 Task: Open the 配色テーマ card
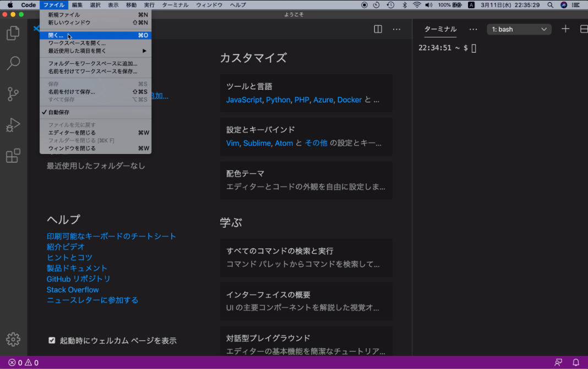306,180
